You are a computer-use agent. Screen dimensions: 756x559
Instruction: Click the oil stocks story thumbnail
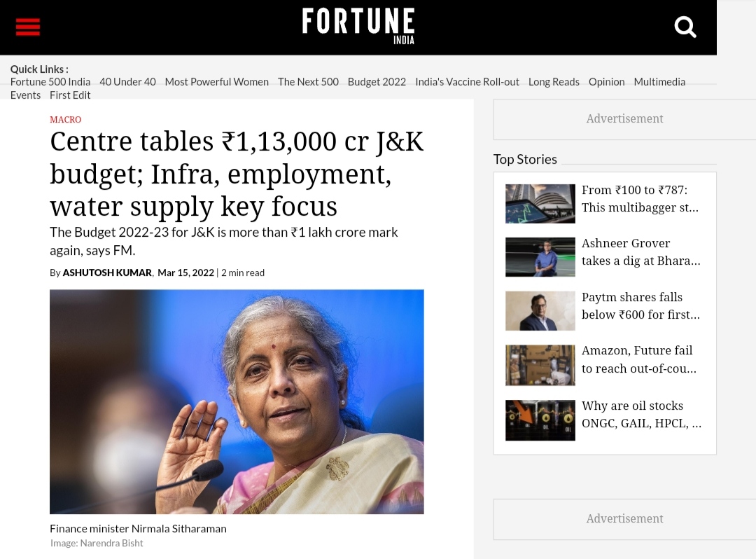(x=540, y=420)
